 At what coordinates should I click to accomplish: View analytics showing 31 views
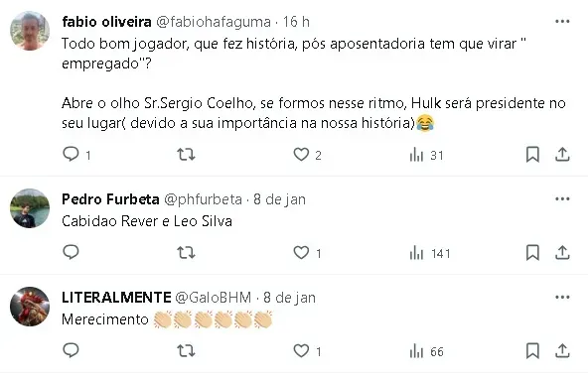coord(426,155)
